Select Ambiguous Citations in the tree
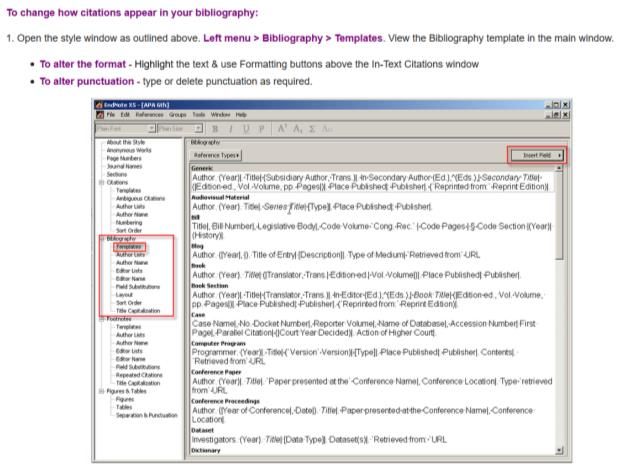628x473 pixels. pos(141,198)
